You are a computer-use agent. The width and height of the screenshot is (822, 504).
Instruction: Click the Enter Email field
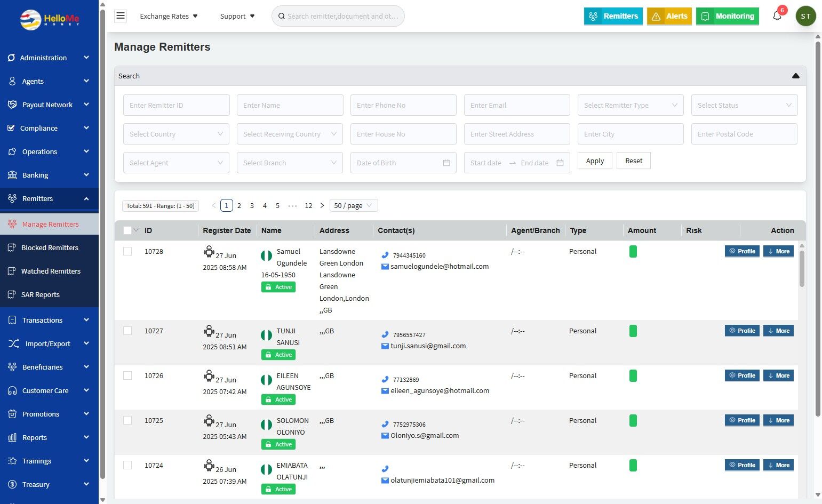coord(517,105)
